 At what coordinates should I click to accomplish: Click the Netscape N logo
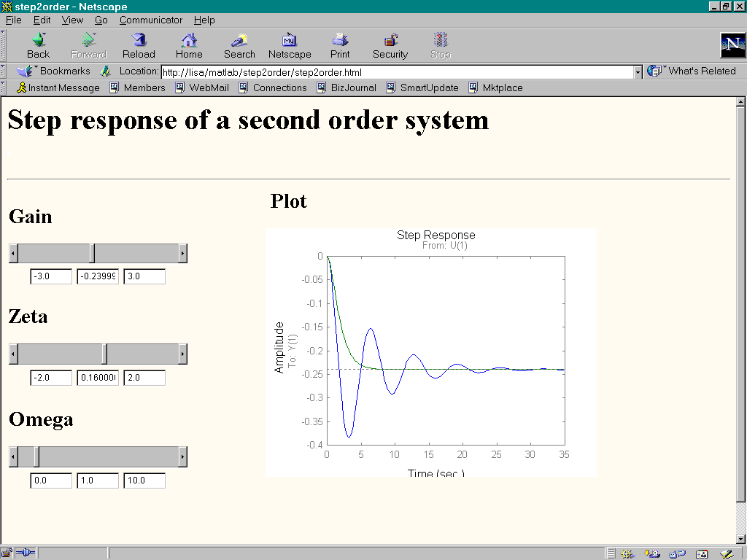tap(732, 45)
